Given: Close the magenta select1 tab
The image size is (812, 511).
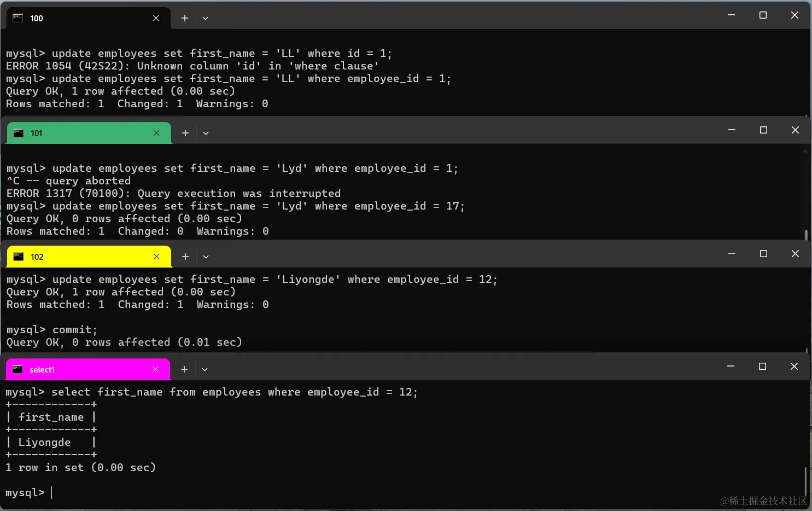Looking at the screenshot, I should click(x=155, y=369).
